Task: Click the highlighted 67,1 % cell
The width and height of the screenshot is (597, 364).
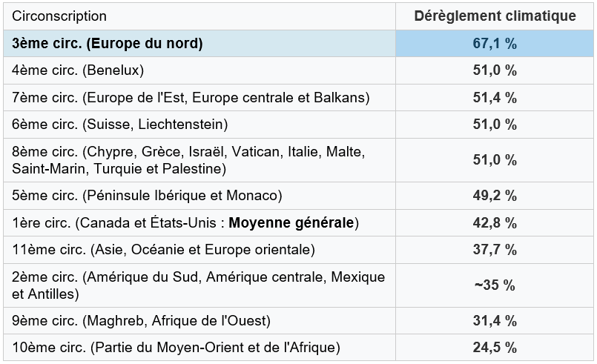Action: coord(495,43)
